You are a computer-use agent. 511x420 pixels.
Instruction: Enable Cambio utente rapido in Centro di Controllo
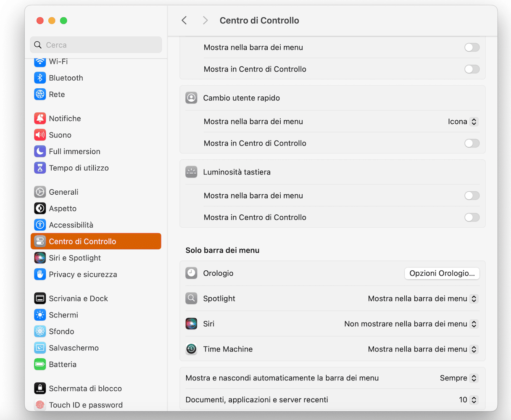471,143
